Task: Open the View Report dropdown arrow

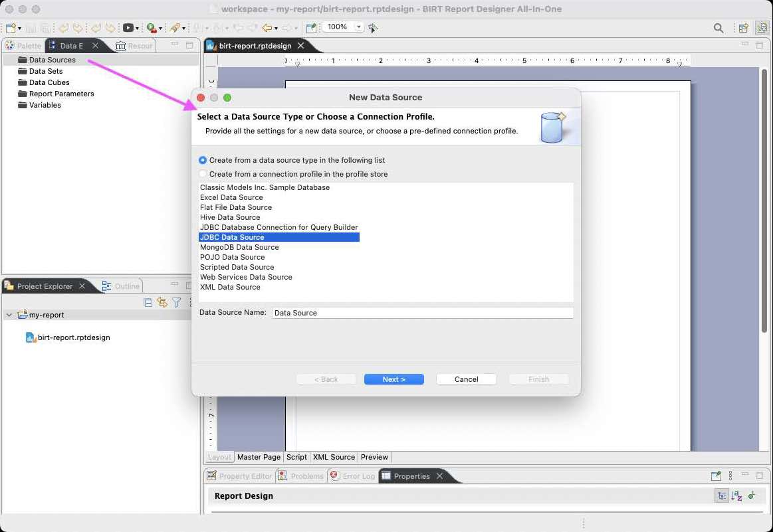Action: (x=137, y=29)
